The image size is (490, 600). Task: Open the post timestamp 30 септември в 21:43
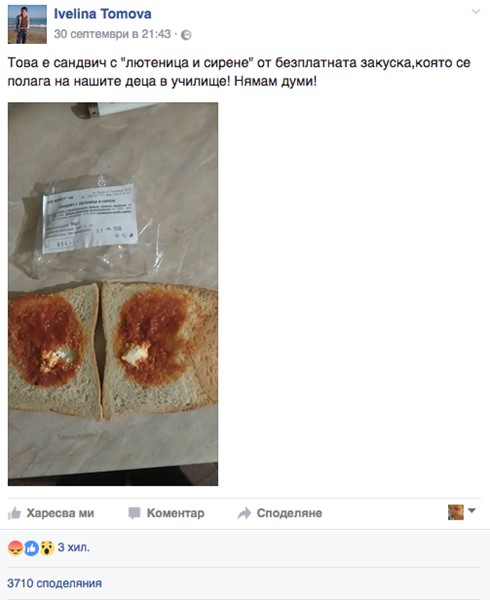[x=112, y=34]
